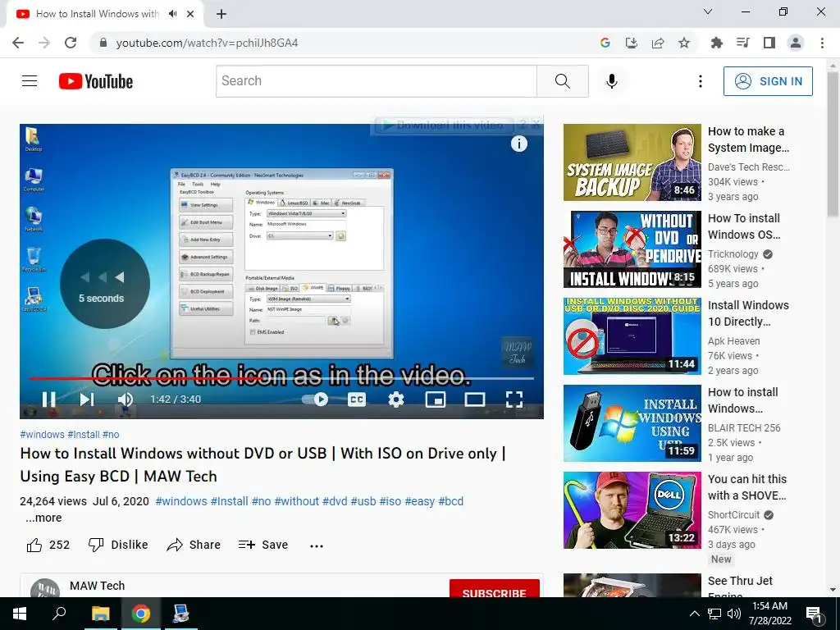Seek on the red video progress bar

point(282,379)
